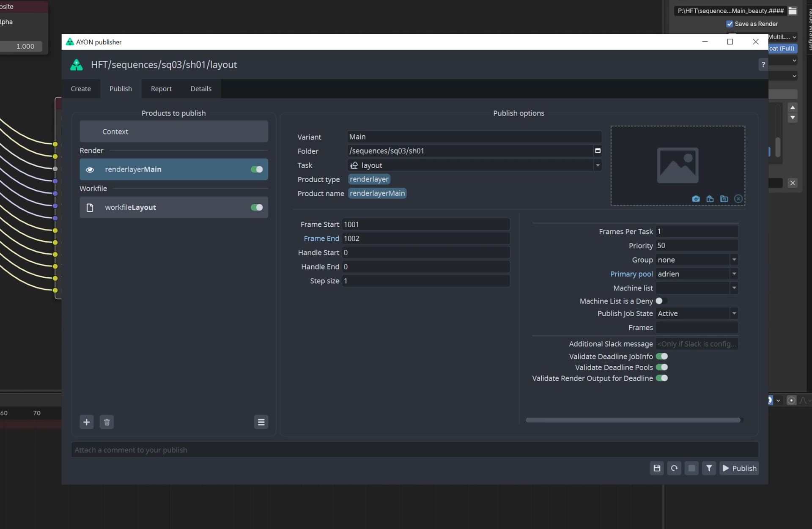This screenshot has width=812, height=529.
Task: Click the stop square icon in footer
Action: [x=691, y=468]
